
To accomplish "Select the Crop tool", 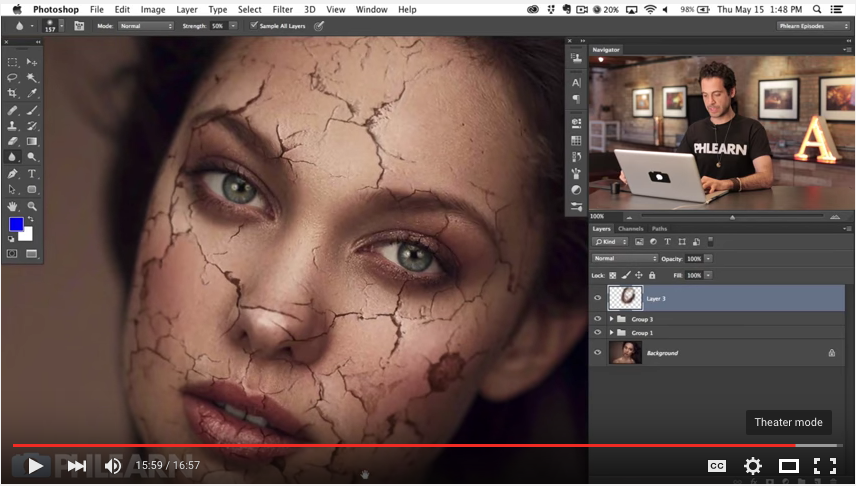I will [12, 94].
